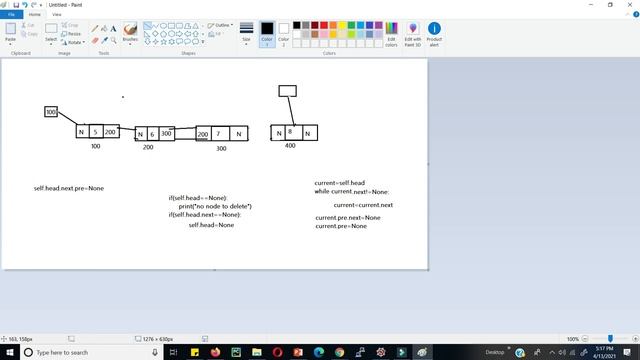Viewport: 640px width, 360px height.
Task: Select the Color picker eyedropper tool
Action: [x=104, y=40]
